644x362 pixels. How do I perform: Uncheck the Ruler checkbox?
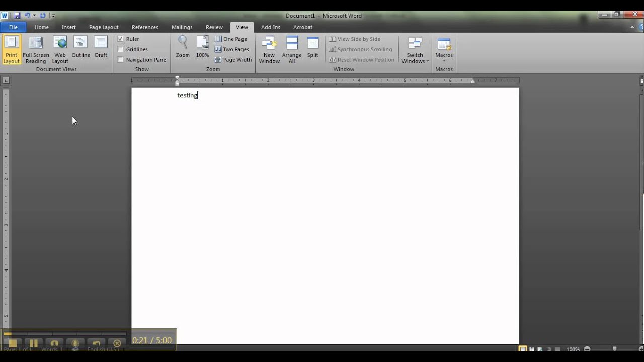120,39
